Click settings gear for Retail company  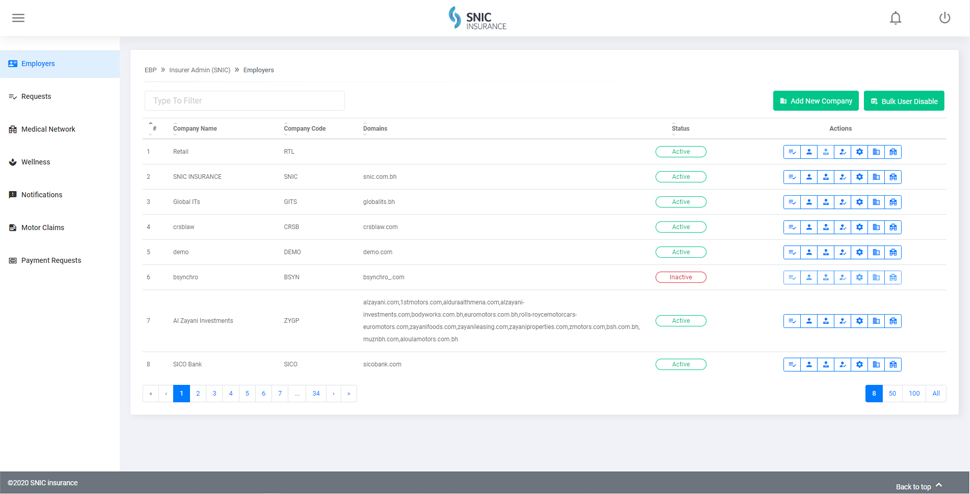point(859,151)
